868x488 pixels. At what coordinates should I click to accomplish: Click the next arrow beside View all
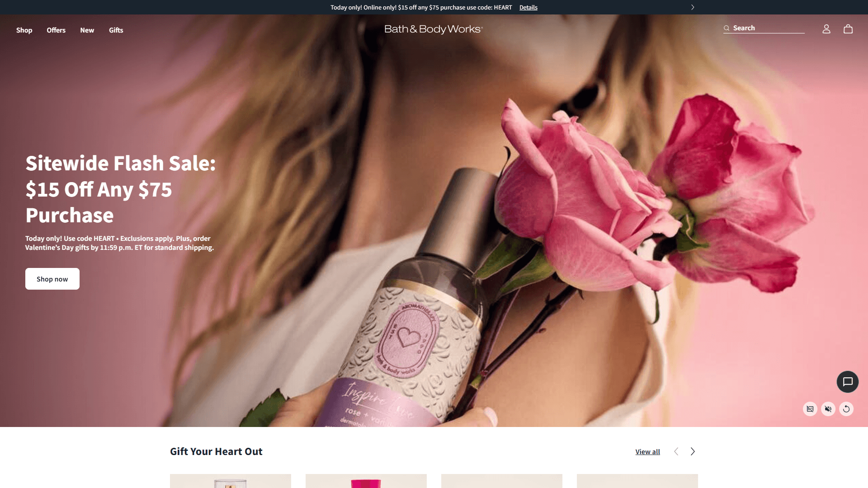693,451
